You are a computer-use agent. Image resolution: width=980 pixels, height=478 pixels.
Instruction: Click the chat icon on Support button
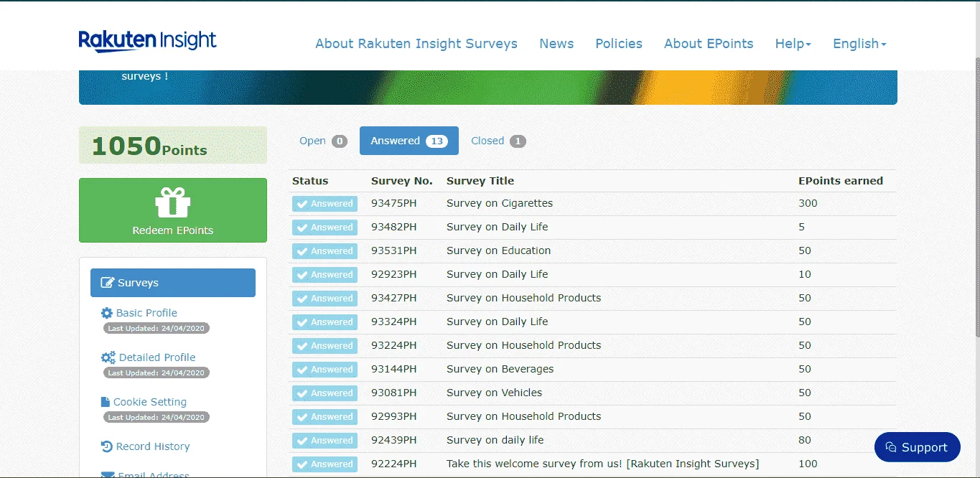coord(891,447)
